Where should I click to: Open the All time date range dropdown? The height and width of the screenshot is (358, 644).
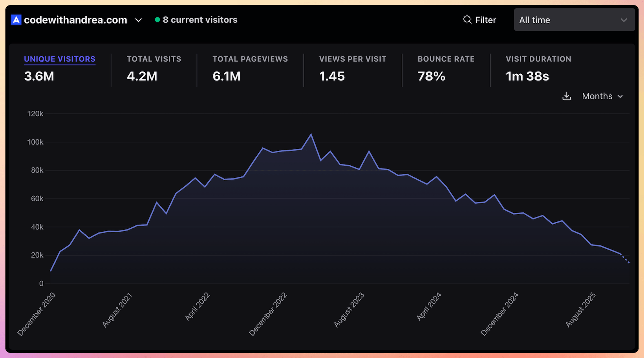pyautogui.click(x=574, y=20)
